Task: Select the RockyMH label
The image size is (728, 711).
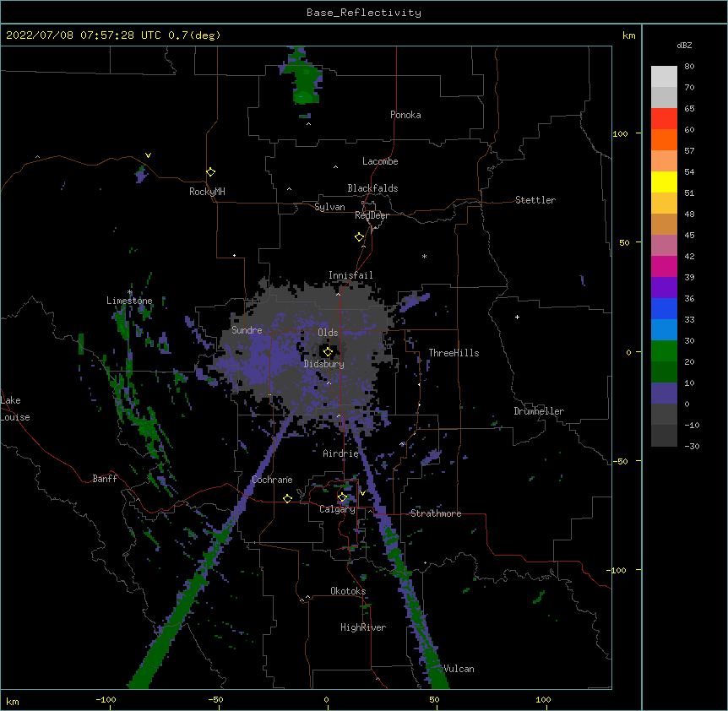Action: [x=207, y=192]
